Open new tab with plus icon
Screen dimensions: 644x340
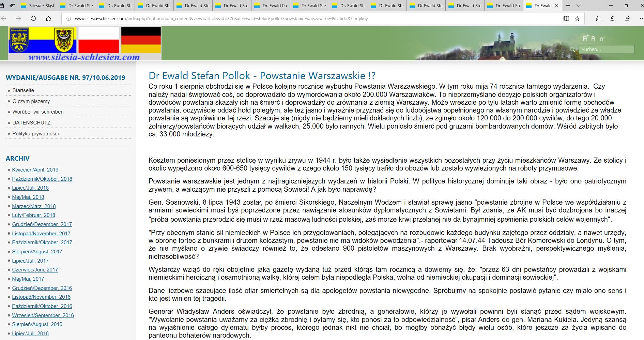click(568, 5)
